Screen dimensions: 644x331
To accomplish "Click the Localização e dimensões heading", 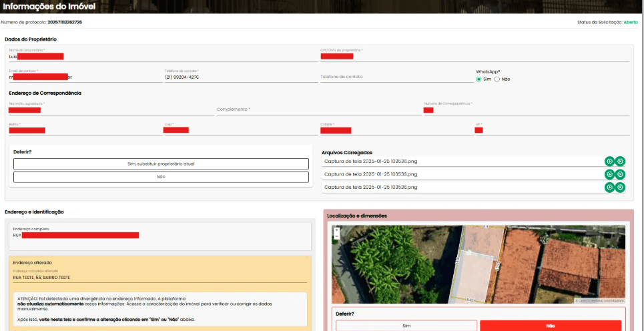I will pos(357,215).
